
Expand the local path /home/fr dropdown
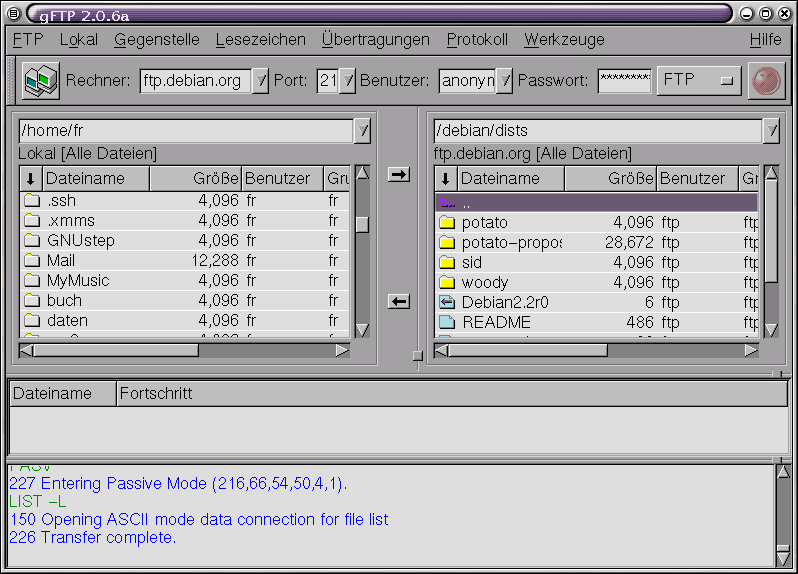coord(362,131)
